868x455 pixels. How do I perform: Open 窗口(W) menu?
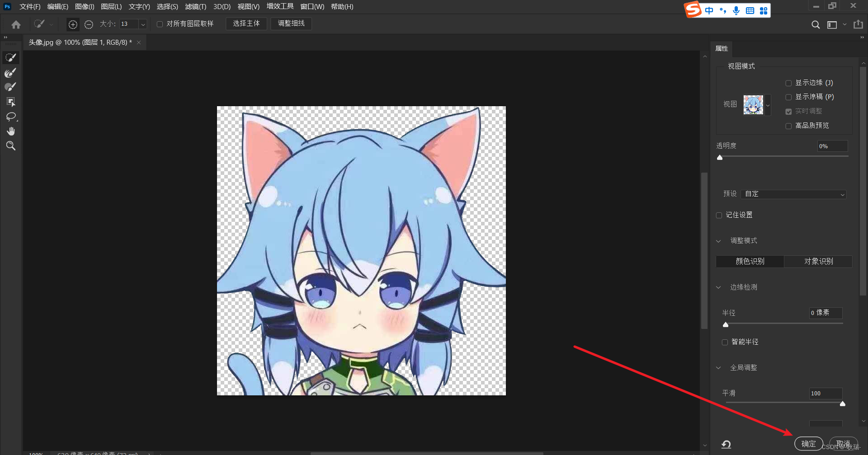coord(312,7)
